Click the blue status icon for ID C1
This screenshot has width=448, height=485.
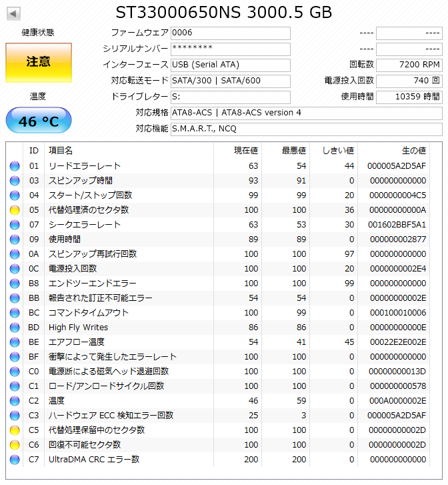click(15, 386)
